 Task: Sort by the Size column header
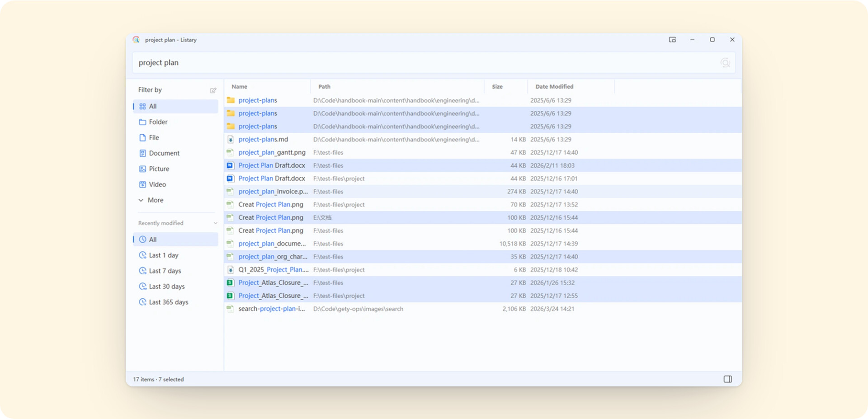tap(506, 87)
